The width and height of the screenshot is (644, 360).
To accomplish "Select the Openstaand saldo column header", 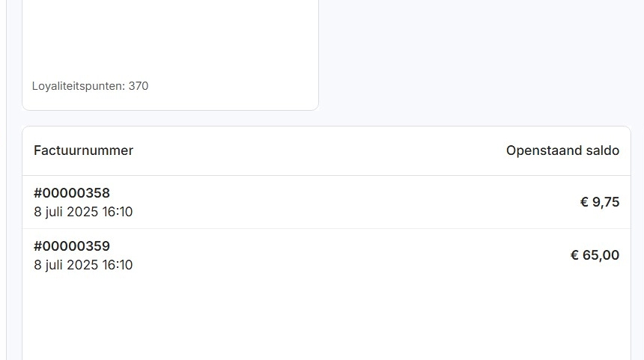I will [x=562, y=150].
